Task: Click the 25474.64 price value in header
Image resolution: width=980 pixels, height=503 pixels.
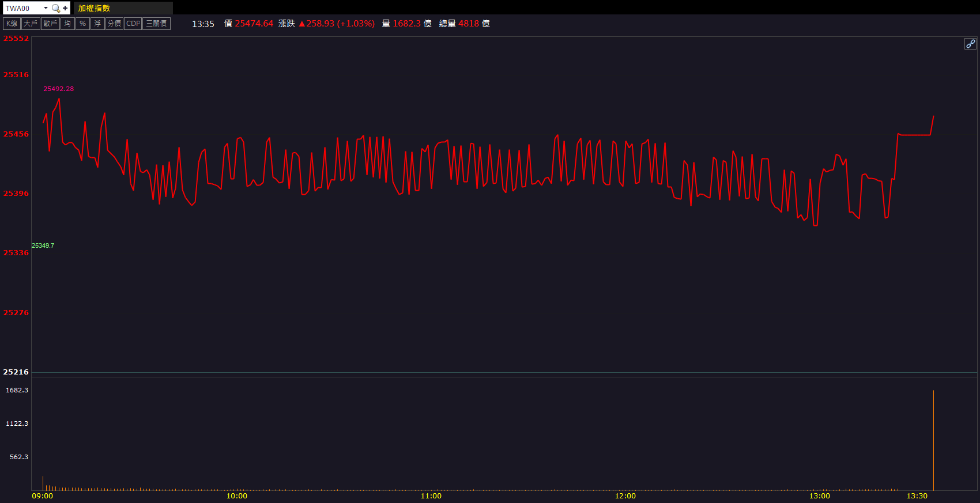Action: pos(254,24)
